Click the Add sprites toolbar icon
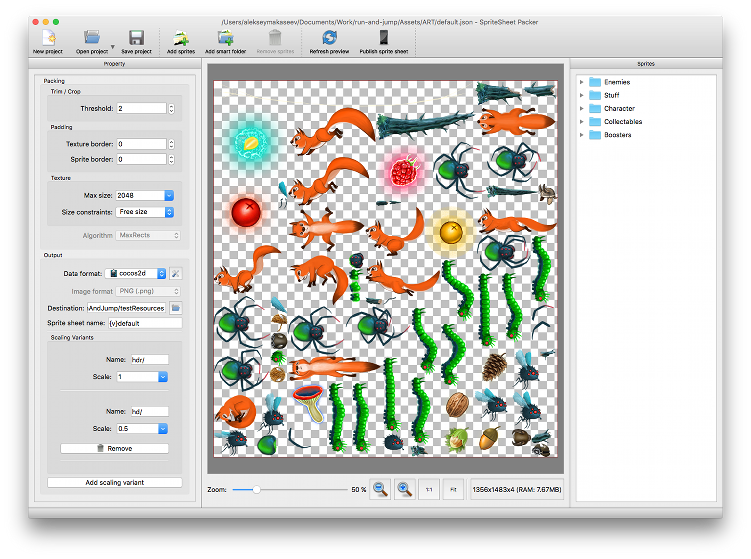Viewport: 751px width, 559px height. click(x=181, y=38)
